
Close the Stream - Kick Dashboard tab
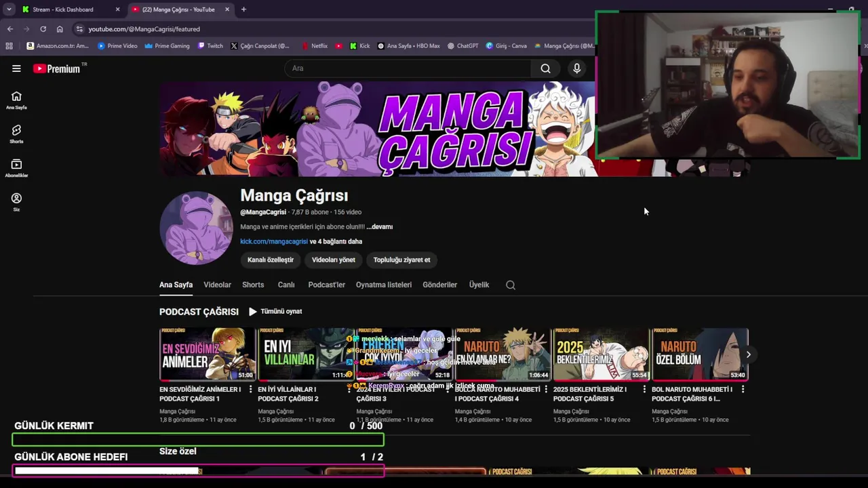[117, 9]
